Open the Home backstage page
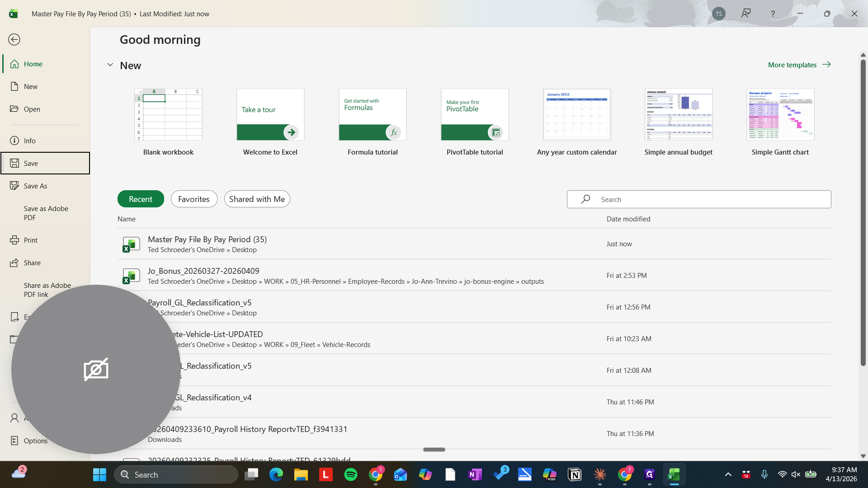868x488 pixels. (33, 64)
